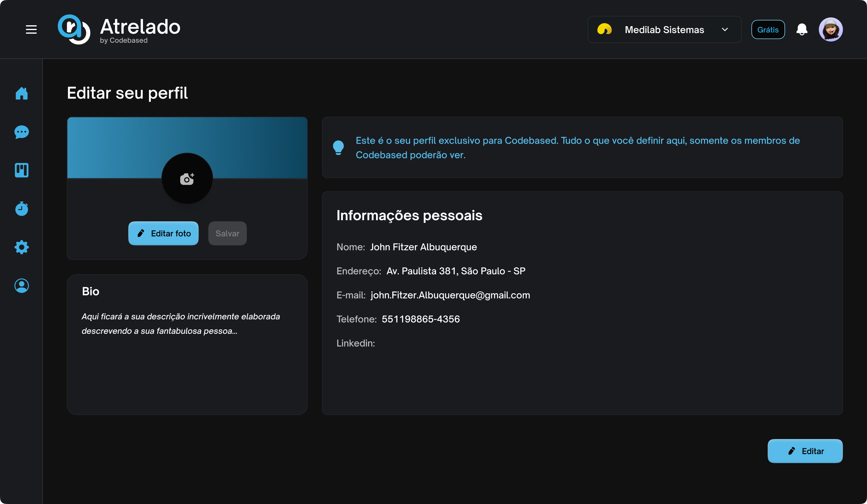This screenshot has width=867, height=504.
Task: Open the stopwatch timer icon
Action: [21, 209]
